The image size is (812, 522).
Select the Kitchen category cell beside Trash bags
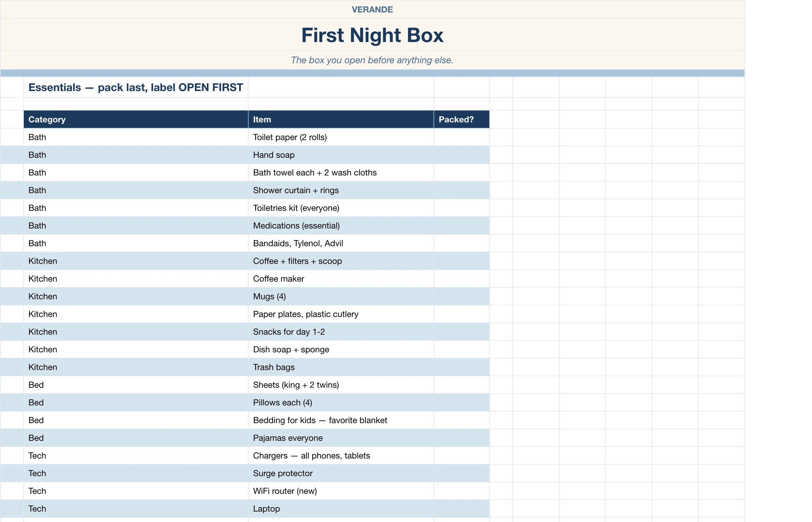point(136,367)
